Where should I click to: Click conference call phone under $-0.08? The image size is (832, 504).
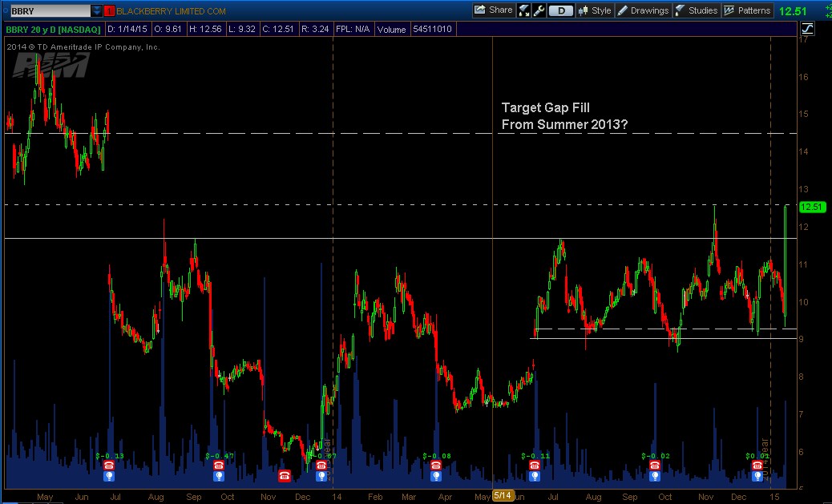(x=435, y=466)
